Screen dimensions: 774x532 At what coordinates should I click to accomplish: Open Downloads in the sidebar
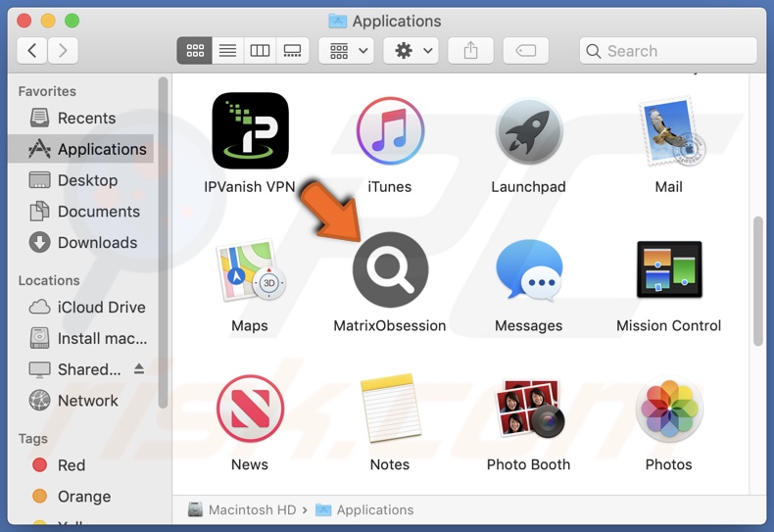(81, 242)
